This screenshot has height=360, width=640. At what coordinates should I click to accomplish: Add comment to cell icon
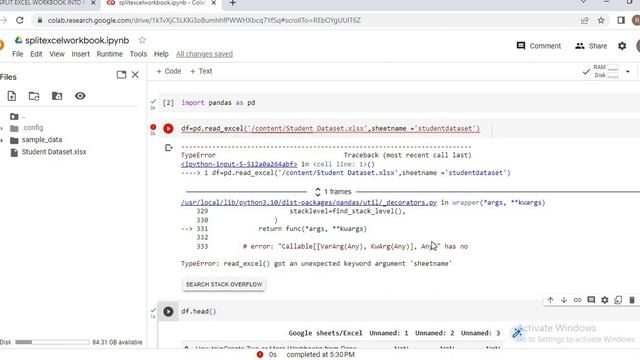(x=591, y=300)
